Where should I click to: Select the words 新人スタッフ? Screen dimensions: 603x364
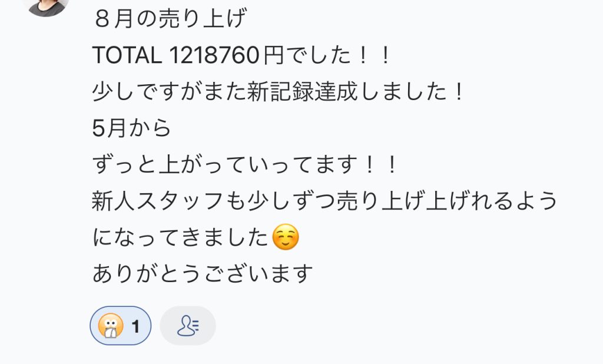[x=157, y=201]
